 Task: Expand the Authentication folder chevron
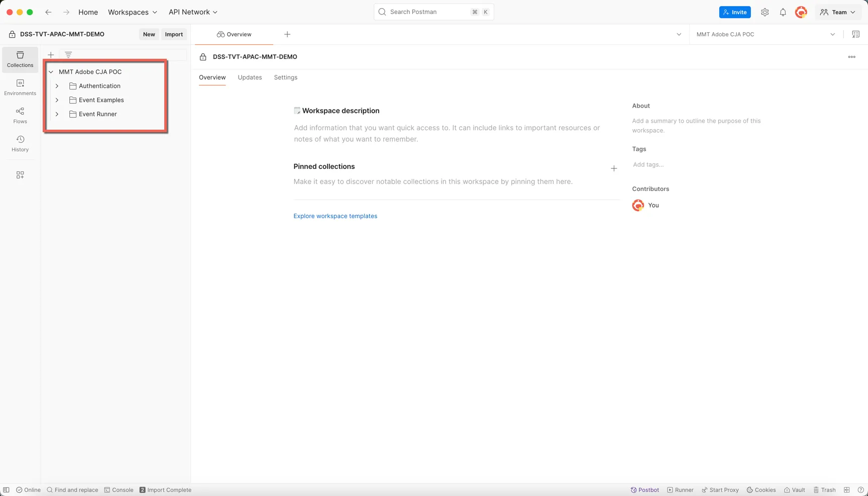point(57,86)
